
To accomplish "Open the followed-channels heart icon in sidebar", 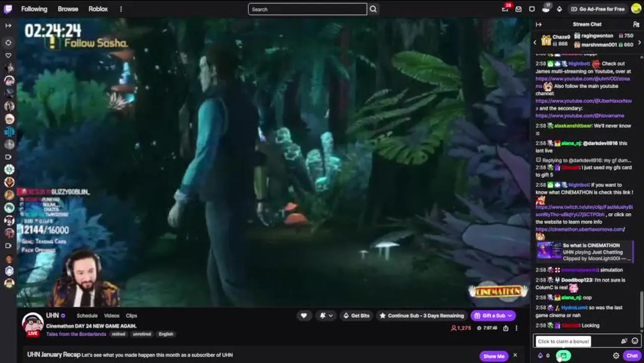I will click(8, 55).
